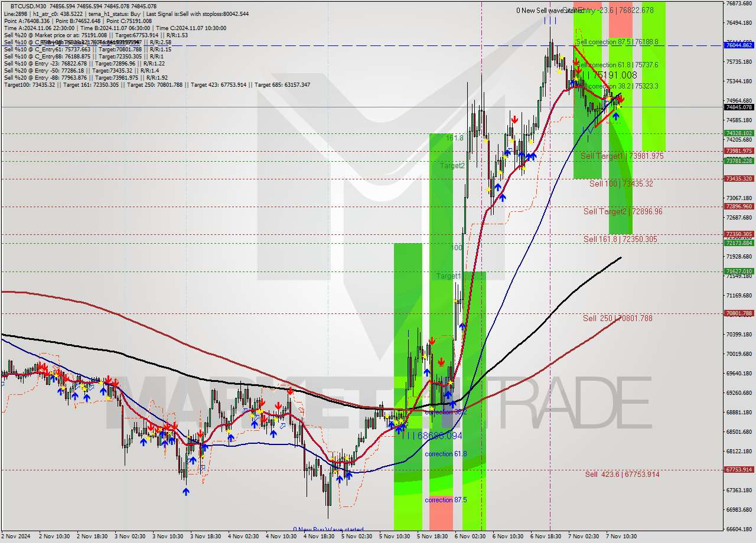
Task: Click the 68881.180 price axis value
Action: pyautogui.click(x=739, y=413)
